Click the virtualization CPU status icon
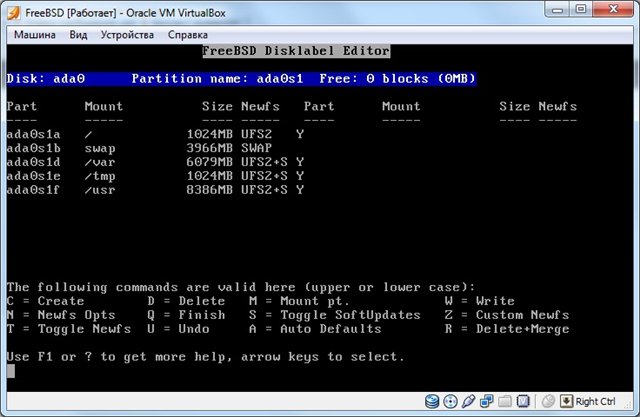This screenshot has width=640, height=417. click(522, 402)
